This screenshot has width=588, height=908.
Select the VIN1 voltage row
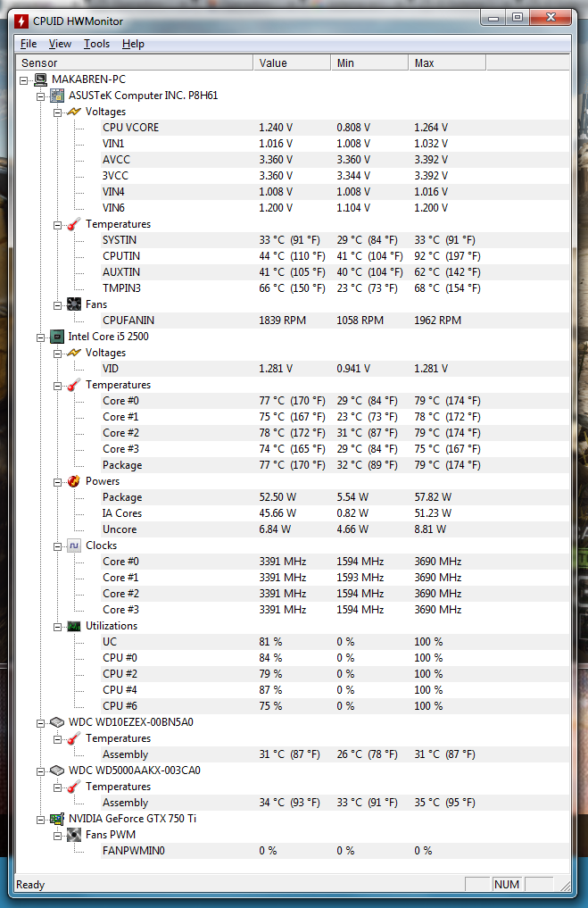[x=335, y=144]
